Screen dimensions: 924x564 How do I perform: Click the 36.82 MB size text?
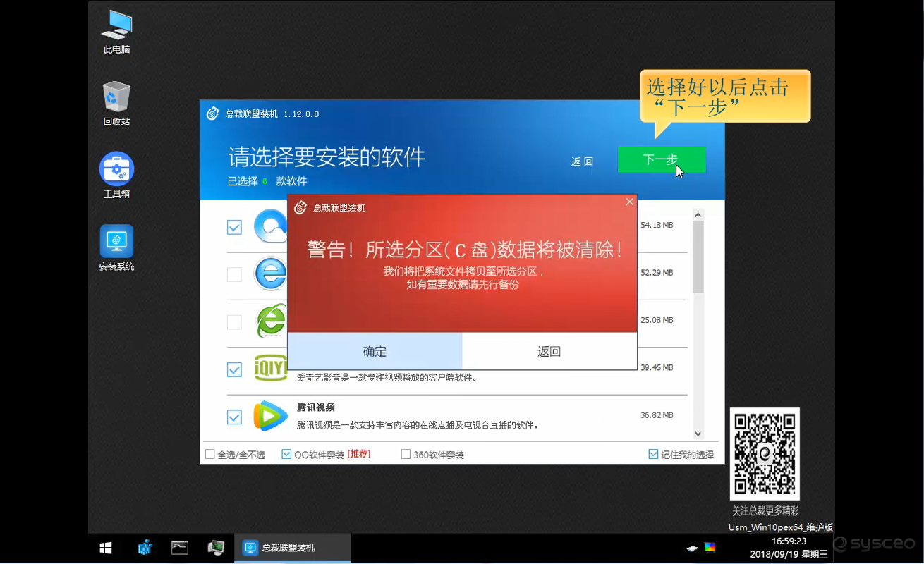[x=657, y=415]
